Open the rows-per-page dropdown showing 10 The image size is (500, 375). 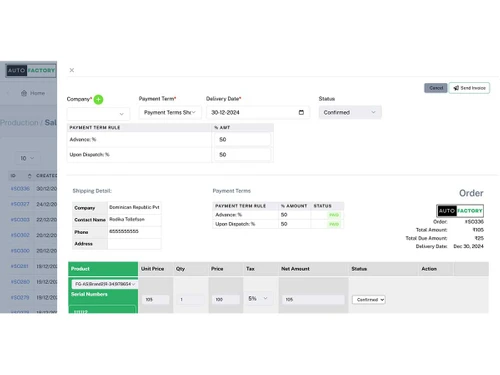point(27,158)
